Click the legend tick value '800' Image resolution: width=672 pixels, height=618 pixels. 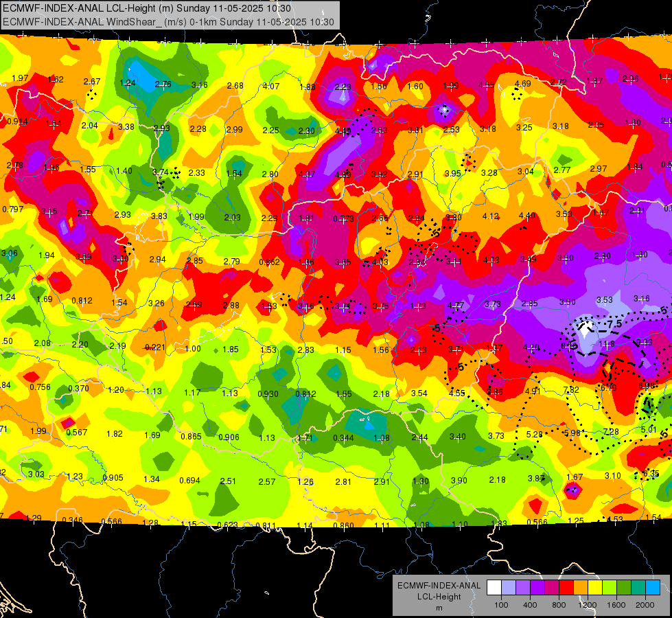pyautogui.click(x=559, y=605)
